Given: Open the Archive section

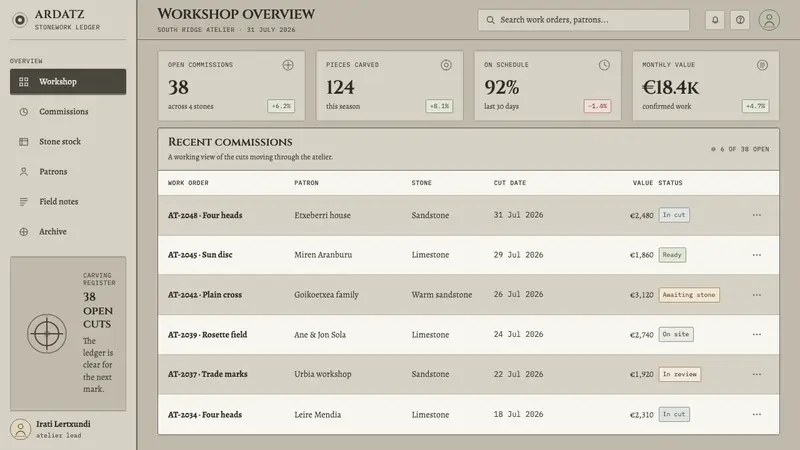Looking at the screenshot, I should click(x=68, y=232).
